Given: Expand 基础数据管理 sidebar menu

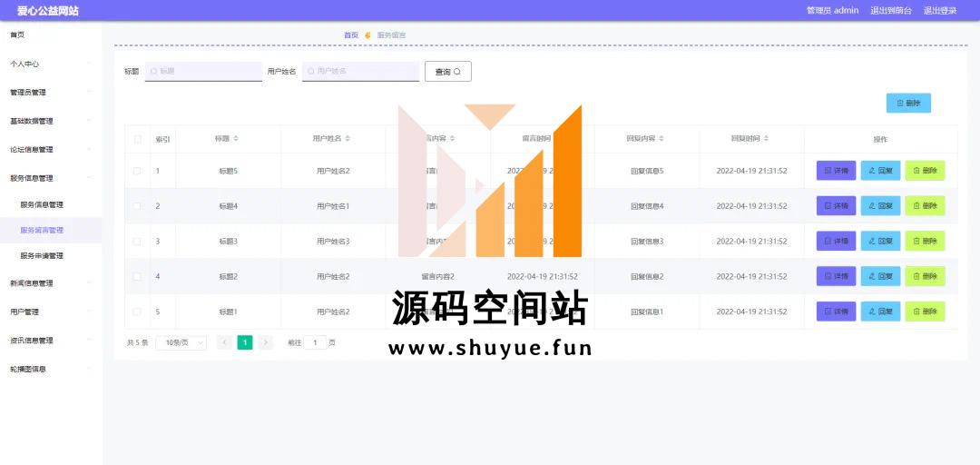Looking at the screenshot, I should pyautogui.click(x=51, y=121).
